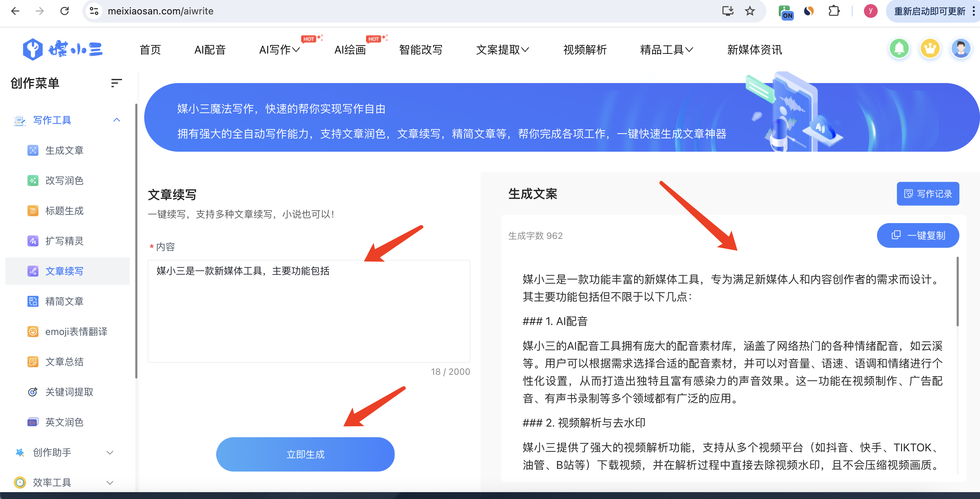
Task: Open the yellow crown VIP icon
Action: pos(930,49)
